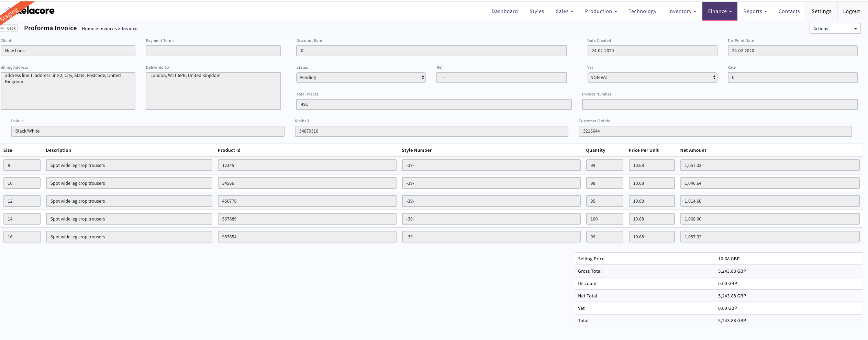Click the Logout link
This screenshot has height=340, width=868.
coord(851,11)
